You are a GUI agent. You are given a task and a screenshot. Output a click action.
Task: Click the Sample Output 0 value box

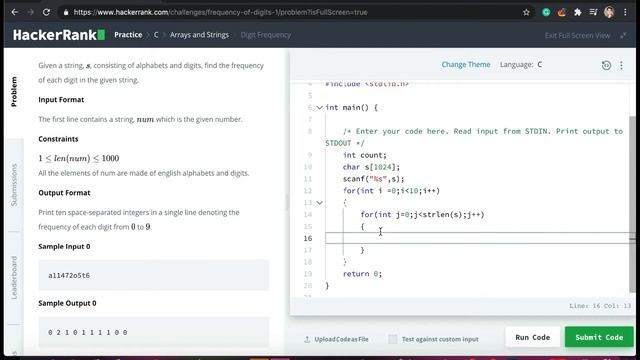click(154, 332)
